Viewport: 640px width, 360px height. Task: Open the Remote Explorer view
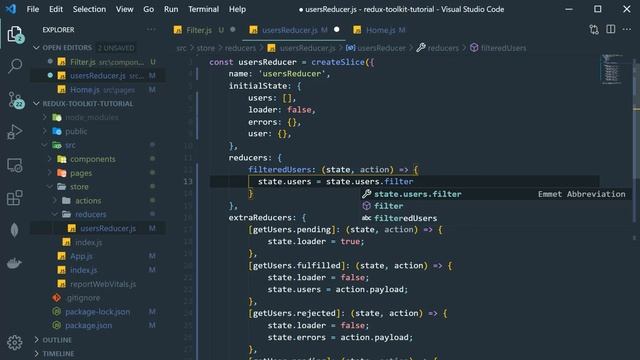point(15,165)
